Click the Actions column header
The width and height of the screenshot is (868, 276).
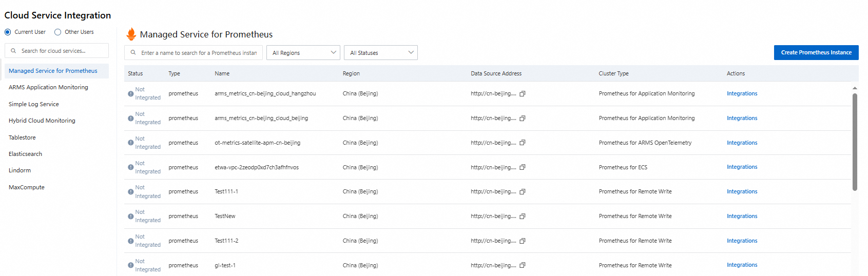pos(736,73)
